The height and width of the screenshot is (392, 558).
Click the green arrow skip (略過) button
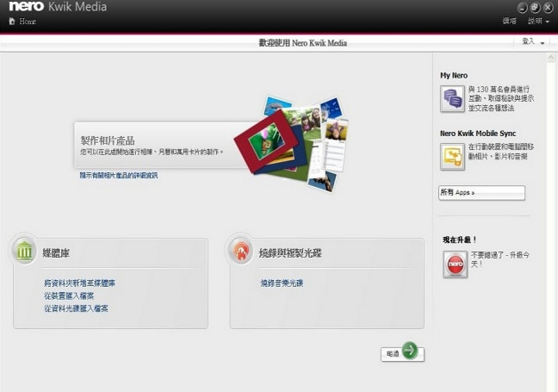(x=410, y=351)
